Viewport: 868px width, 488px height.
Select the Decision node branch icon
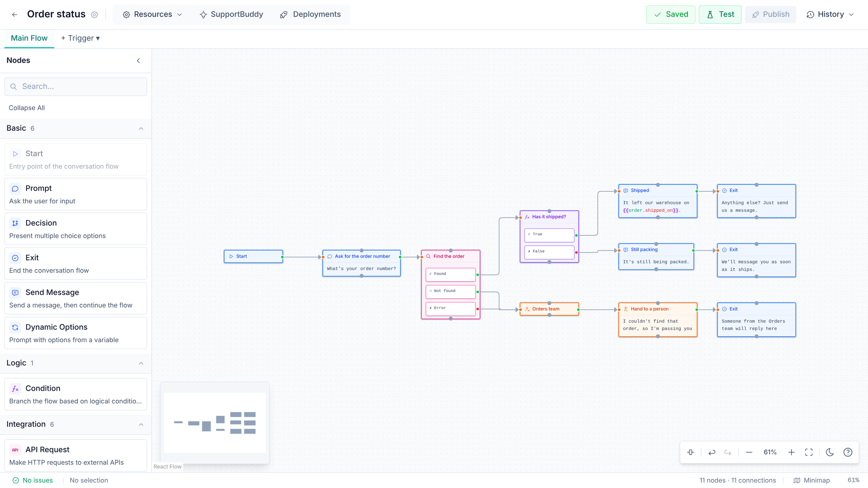click(x=15, y=223)
